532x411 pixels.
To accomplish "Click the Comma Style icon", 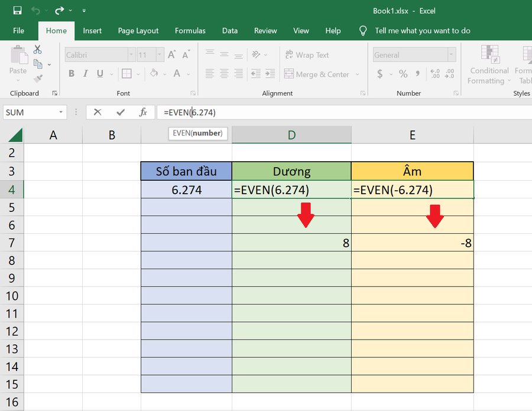I will pos(418,73).
